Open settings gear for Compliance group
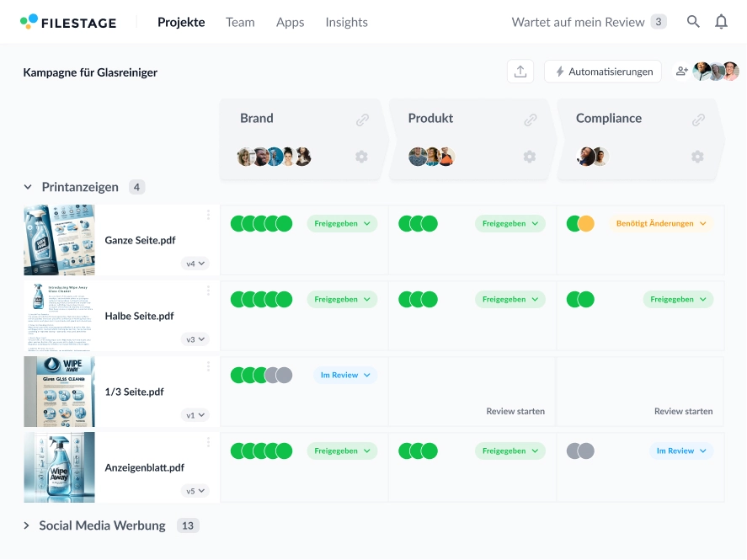 tap(697, 157)
